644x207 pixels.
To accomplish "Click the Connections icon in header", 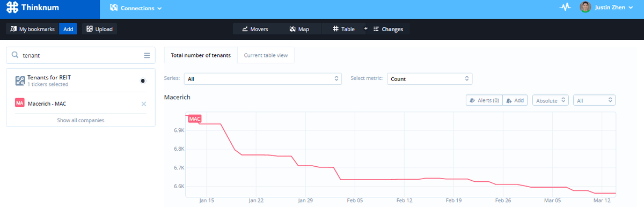I will click(x=114, y=8).
